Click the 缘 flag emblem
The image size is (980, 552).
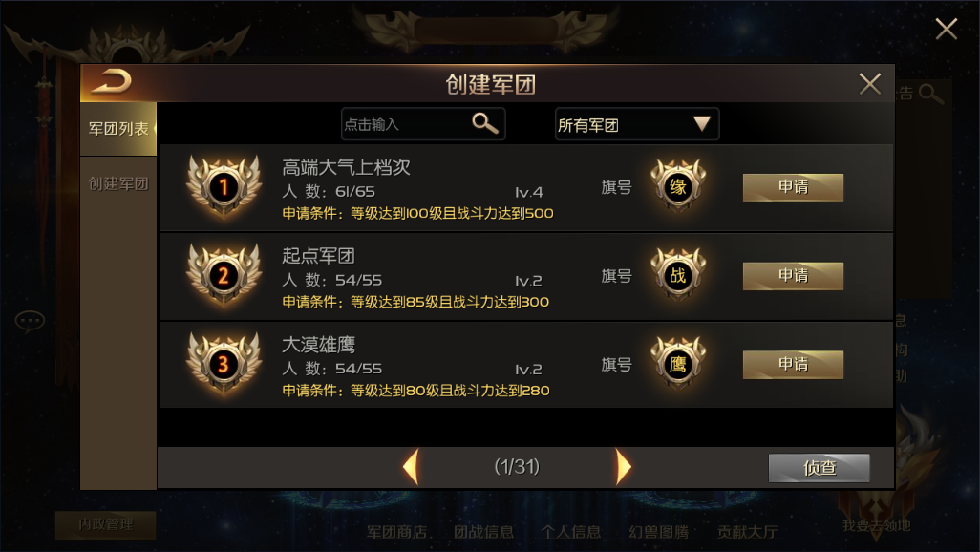[x=678, y=186]
